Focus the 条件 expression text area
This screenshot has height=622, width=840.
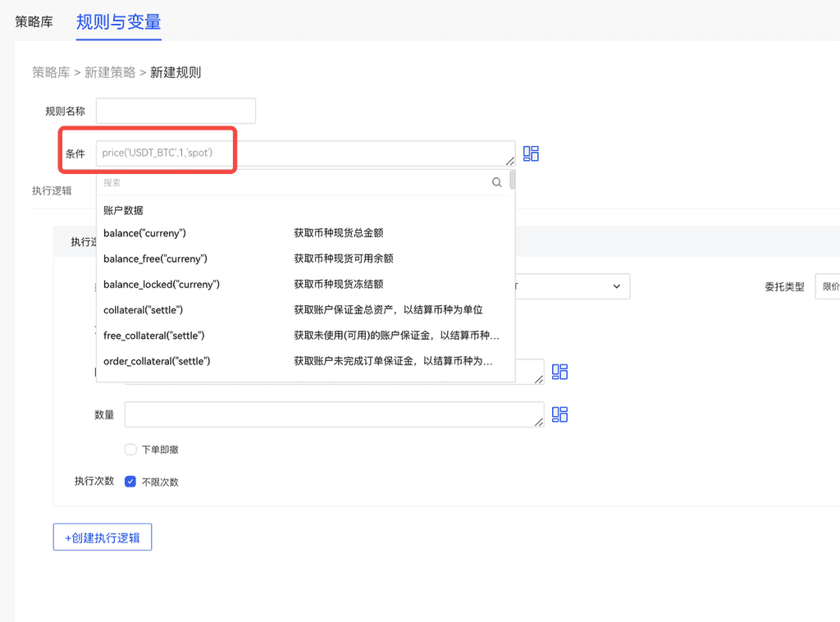point(304,153)
